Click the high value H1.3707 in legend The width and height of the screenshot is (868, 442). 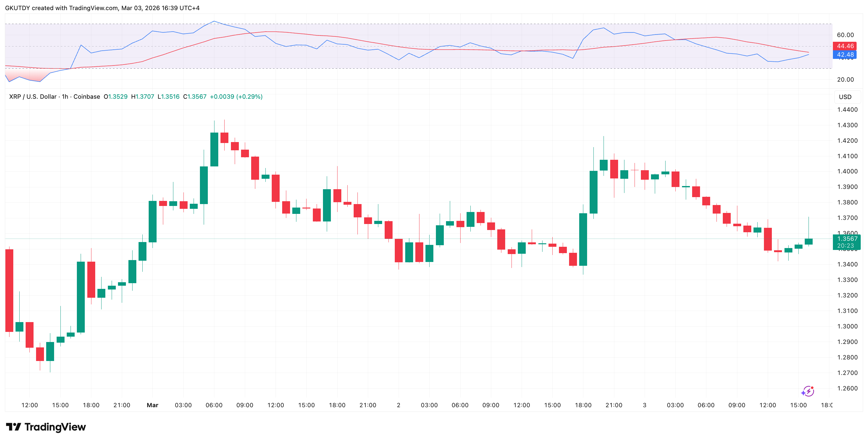[143, 97]
